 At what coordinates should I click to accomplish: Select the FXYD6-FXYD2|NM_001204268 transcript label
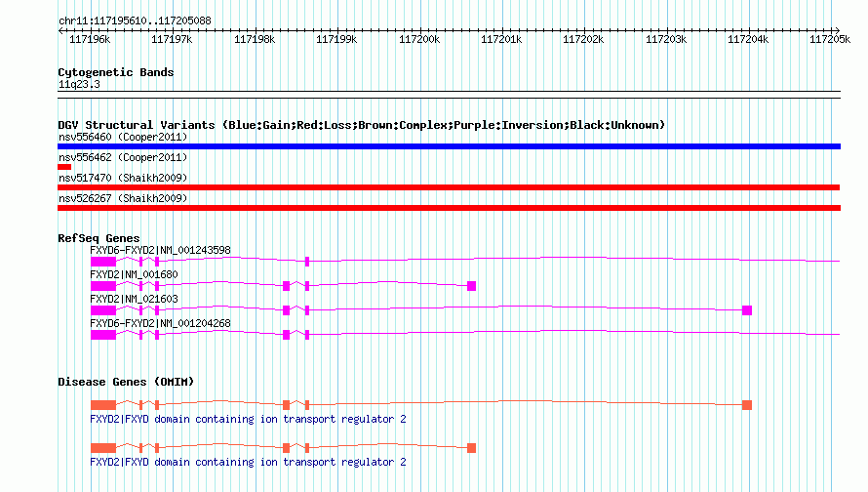point(160,323)
